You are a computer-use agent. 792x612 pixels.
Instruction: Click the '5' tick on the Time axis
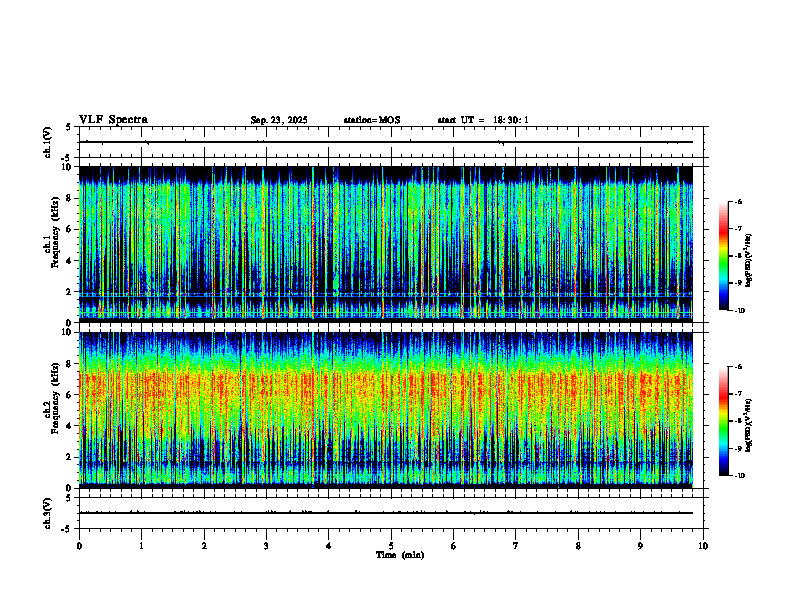(391, 546)
